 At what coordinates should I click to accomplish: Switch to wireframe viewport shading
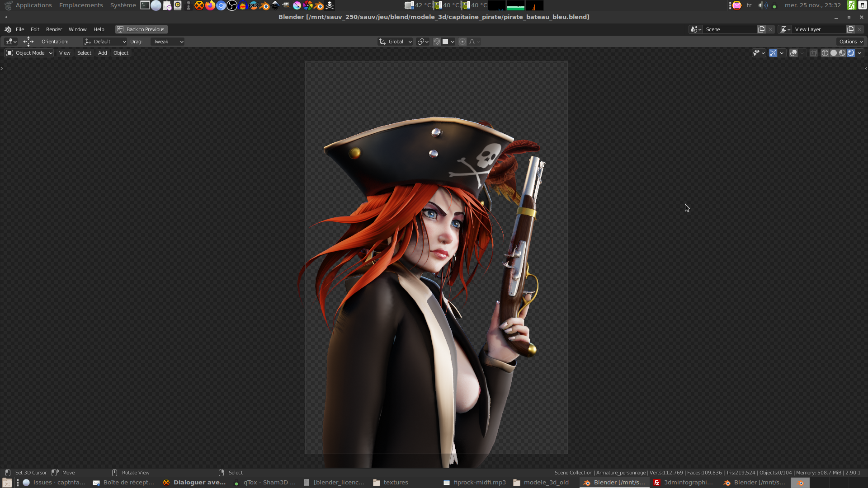pos(825,53)
